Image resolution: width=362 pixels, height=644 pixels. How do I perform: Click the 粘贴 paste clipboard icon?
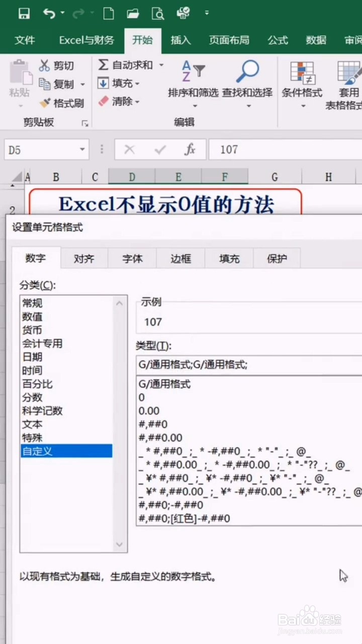point(20,72)
